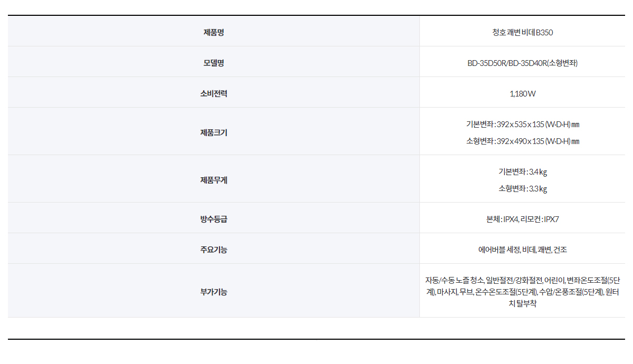Click the 주요기능 label
633x364 pixels.
[x=214, y=250]
